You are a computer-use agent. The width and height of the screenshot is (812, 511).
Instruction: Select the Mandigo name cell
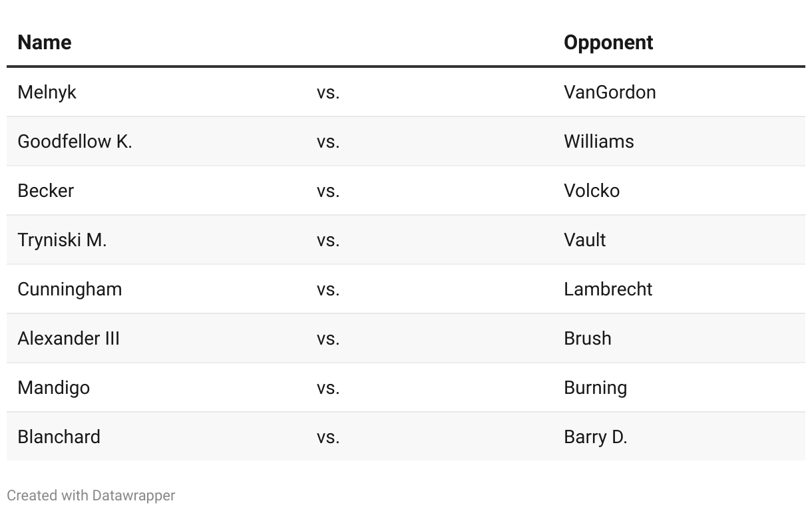[x=53, y=387]
